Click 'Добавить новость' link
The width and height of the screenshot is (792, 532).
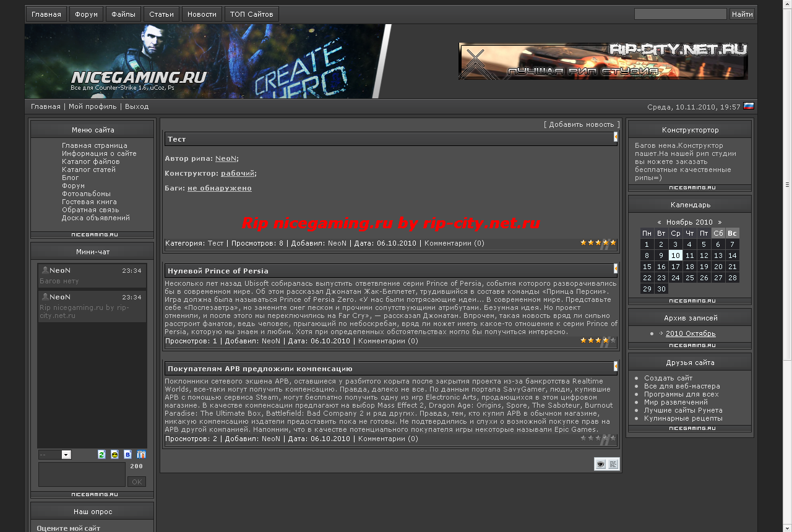tap(582, 124)
